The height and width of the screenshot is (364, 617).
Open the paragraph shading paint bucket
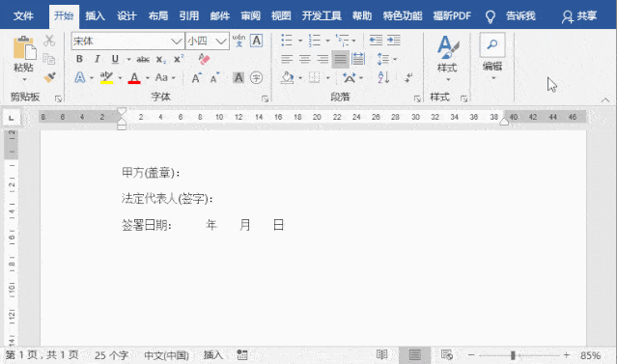click(288, 77)
